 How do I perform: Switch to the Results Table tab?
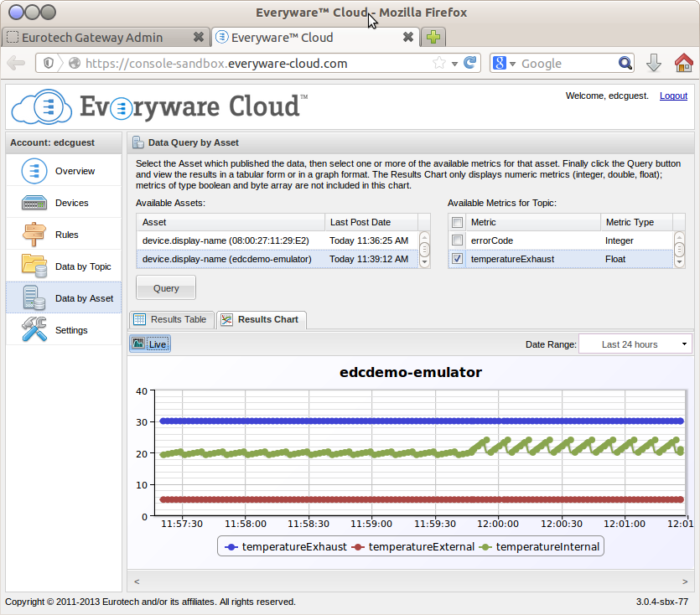tap(172, 319)
